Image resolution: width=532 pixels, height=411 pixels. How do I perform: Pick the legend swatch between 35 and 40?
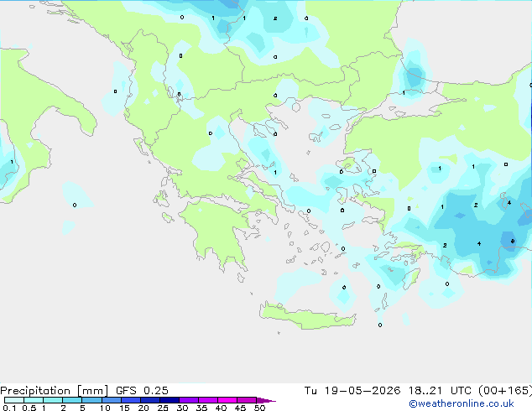207,400
